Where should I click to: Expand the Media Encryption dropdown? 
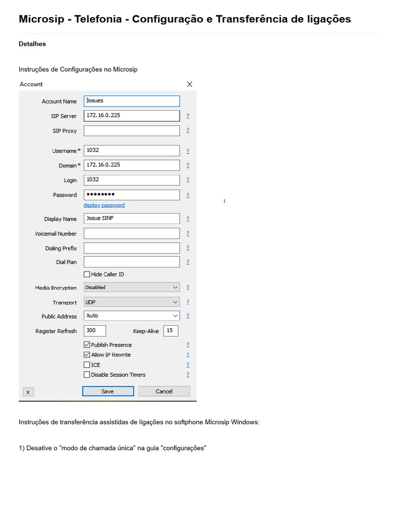tap(131, 287)
